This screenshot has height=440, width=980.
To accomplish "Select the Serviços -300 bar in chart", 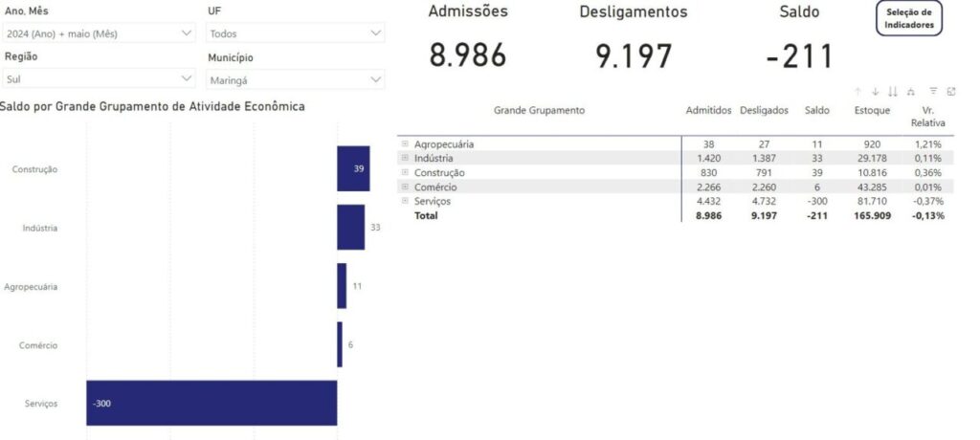I will point(212,403).
